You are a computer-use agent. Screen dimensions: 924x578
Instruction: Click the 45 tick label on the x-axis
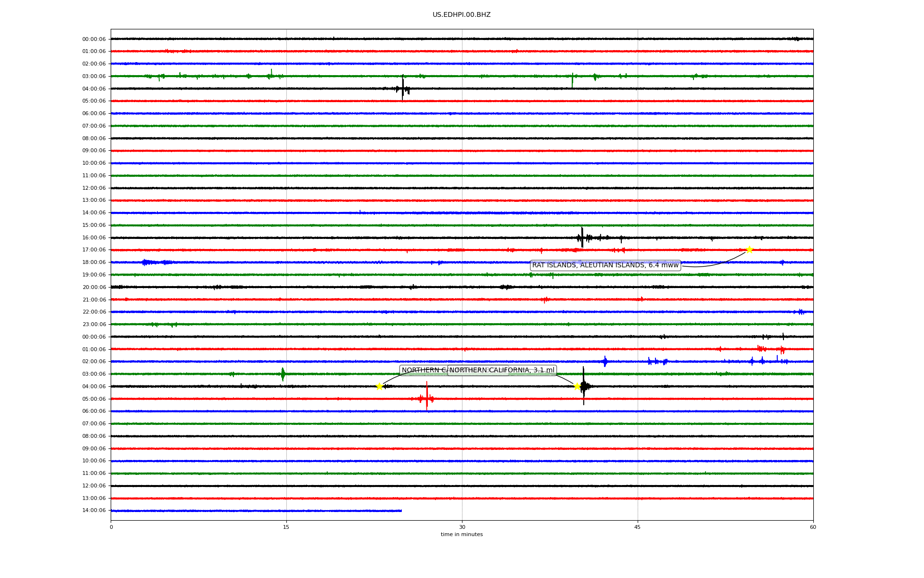[x=637, y=527]
